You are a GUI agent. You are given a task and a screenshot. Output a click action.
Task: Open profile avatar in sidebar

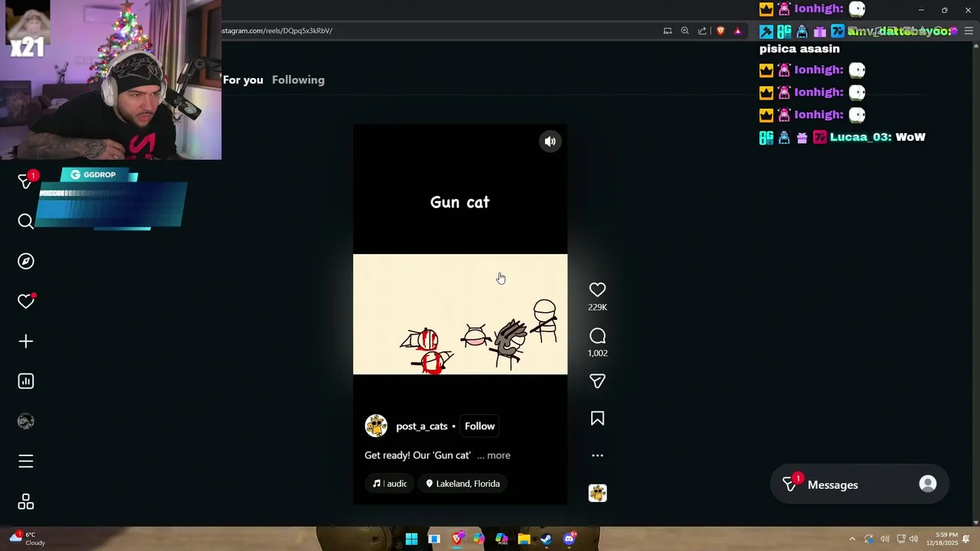point(26,421)
